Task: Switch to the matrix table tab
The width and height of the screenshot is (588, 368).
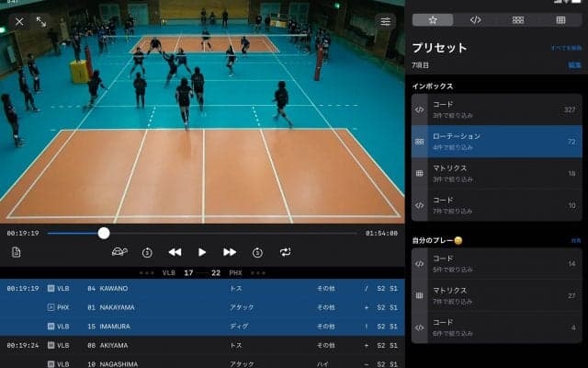Action: [560, 20]
